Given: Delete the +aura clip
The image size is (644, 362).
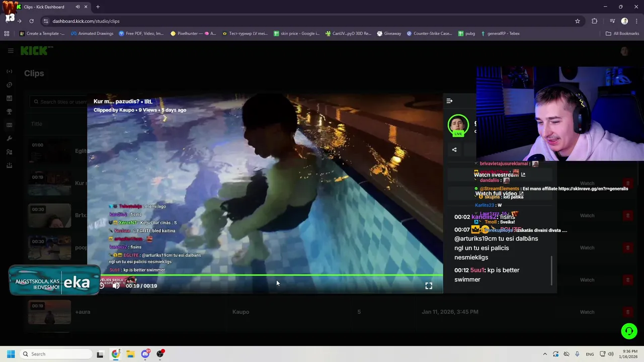Looking at the screenshot, I should 627,312.
